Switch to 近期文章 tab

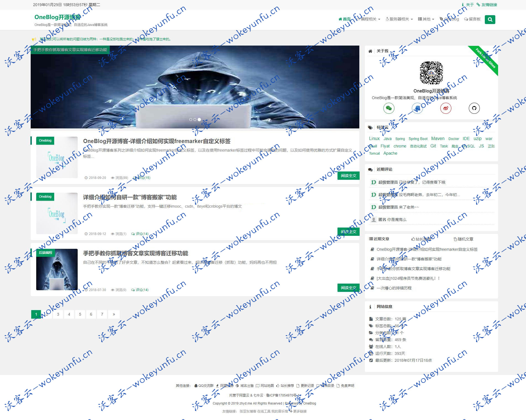pos(379,239)
